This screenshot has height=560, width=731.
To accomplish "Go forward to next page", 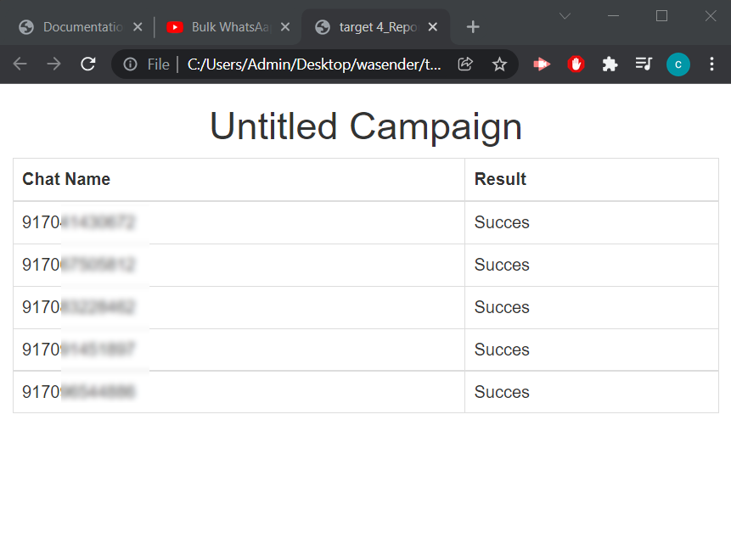I will pos(53,64).
